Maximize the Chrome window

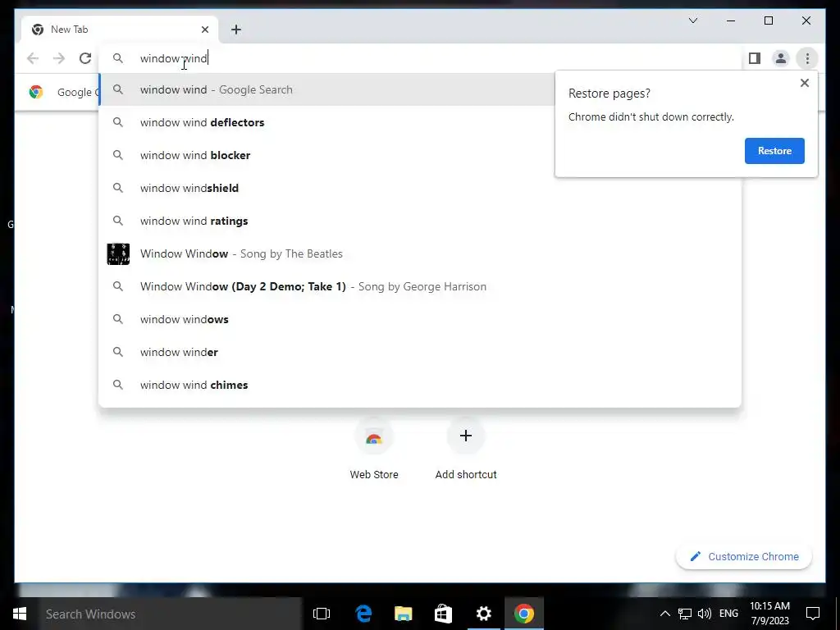coord(768,21)
